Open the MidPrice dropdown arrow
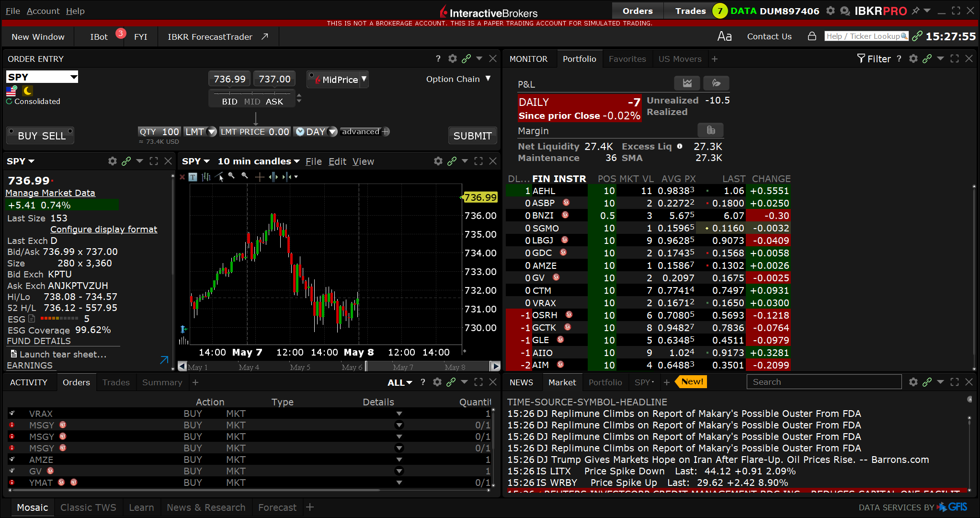The height and width of the screenshot is (518, 980). coord(364,79)
